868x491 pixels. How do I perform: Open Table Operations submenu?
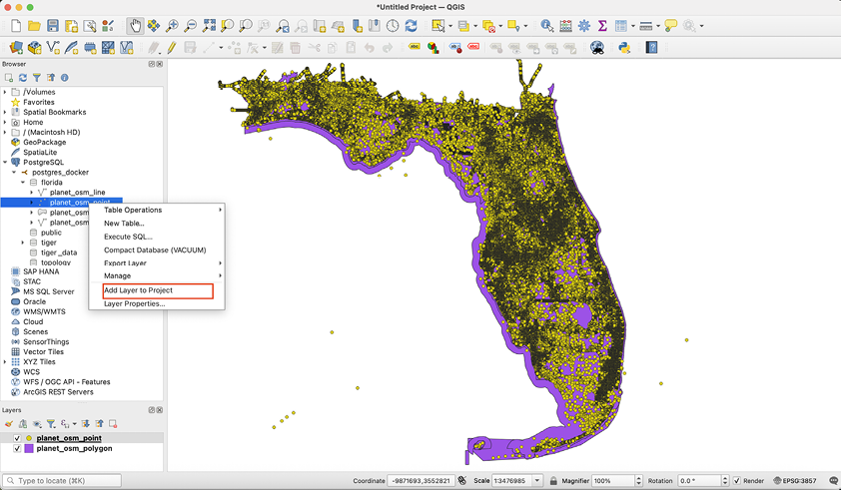pos(157,211)
